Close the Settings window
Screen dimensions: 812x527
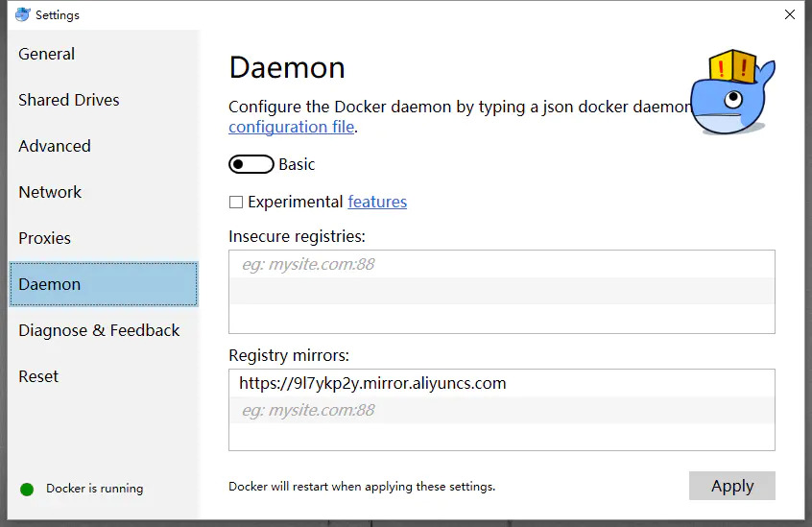coord(789,14)
